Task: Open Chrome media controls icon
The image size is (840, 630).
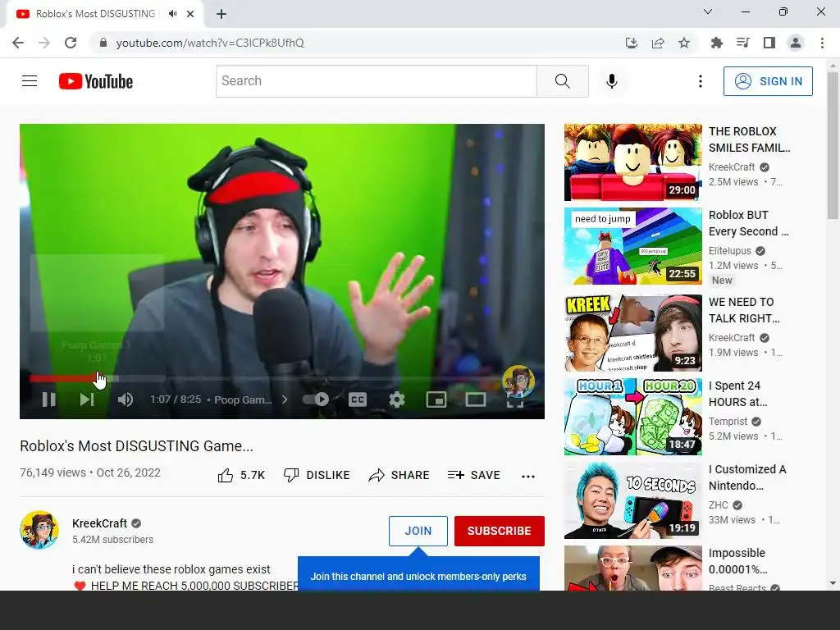Action: point(742,43)
